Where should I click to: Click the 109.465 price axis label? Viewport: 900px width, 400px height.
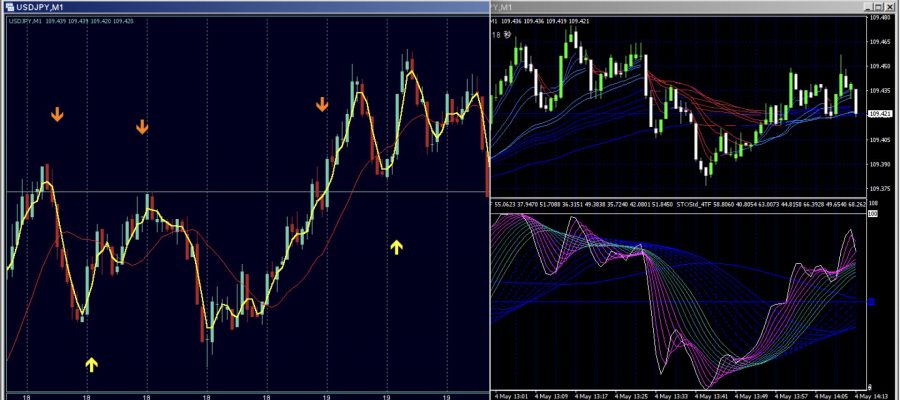point(880,42)
